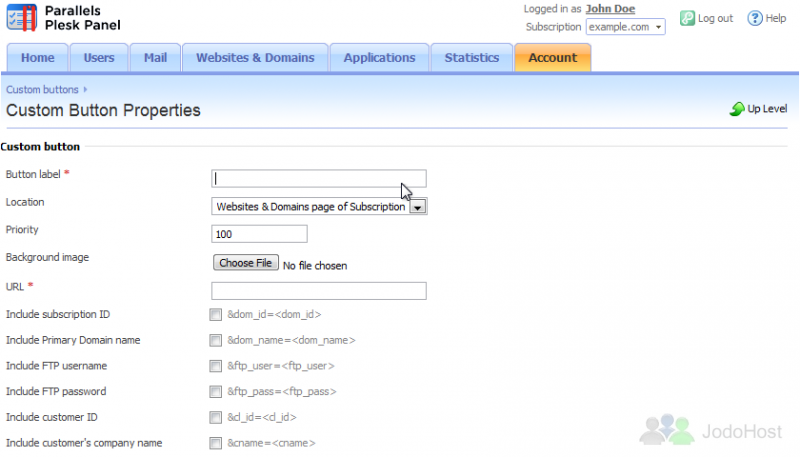Open the Subscription example.com dropdown
The height and width of the screenshot is (457, 800).
pos(625,27)
